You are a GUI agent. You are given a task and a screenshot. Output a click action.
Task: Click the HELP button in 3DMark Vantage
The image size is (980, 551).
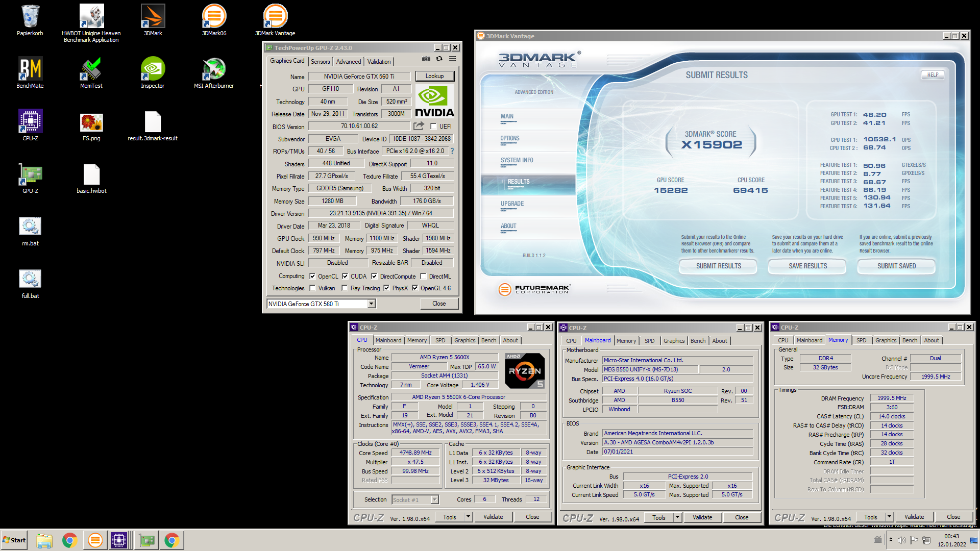[x=933, y=74]
